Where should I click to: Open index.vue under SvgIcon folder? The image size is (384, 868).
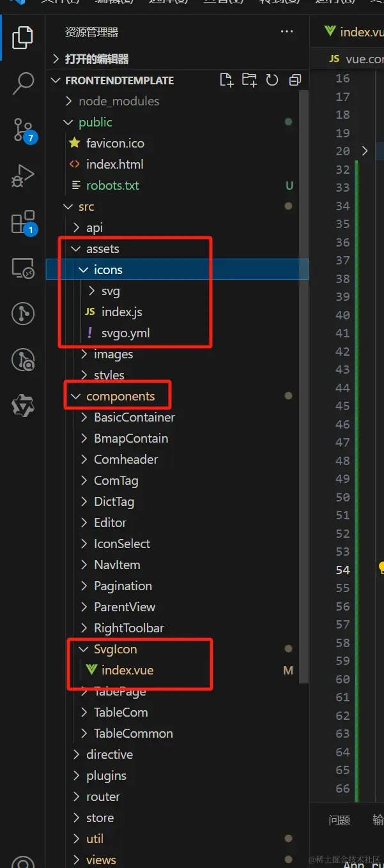[127, 670]
